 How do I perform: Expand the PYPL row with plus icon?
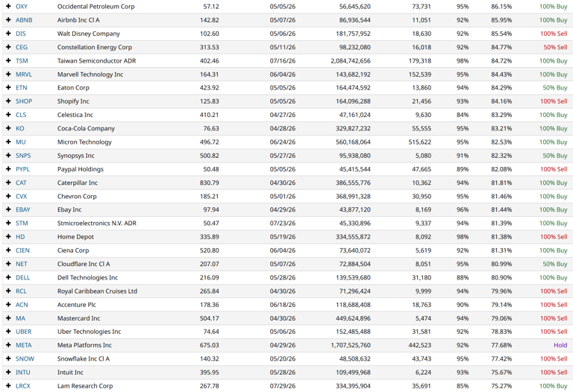point(8,169)
